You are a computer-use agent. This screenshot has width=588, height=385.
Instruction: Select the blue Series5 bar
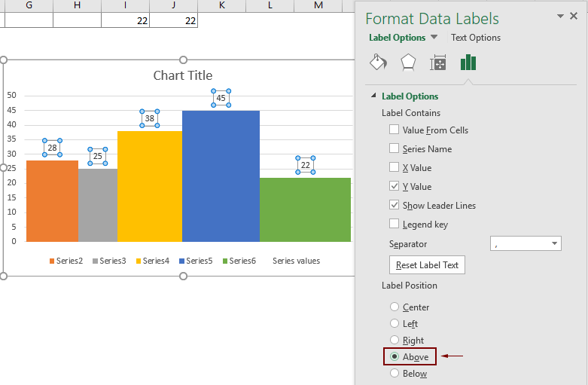221,176
